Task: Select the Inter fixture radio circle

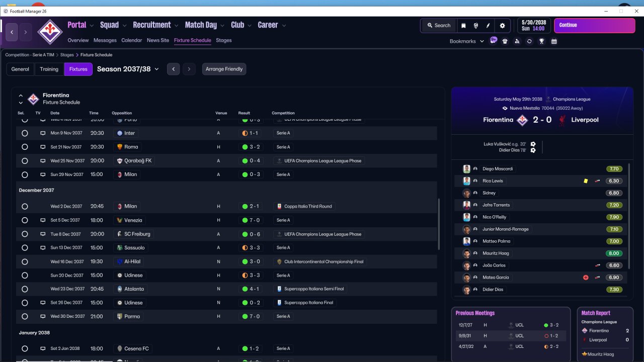Action: pyautogui.click(x=25, y=133)
